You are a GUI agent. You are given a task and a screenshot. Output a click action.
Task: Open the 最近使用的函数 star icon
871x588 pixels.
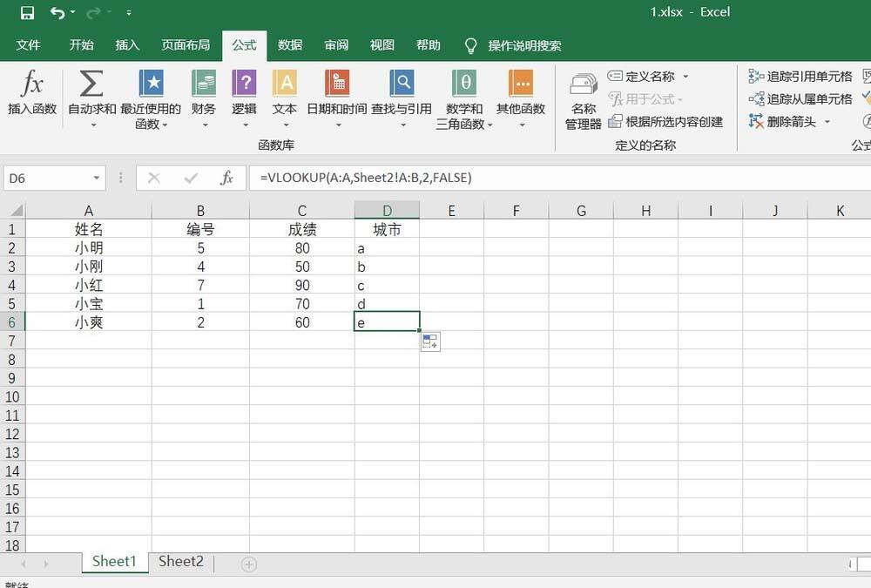pos(151,84)
